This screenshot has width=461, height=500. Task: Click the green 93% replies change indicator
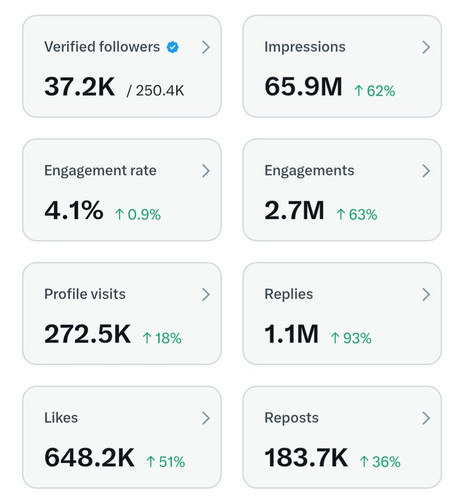tap(351, 338)
